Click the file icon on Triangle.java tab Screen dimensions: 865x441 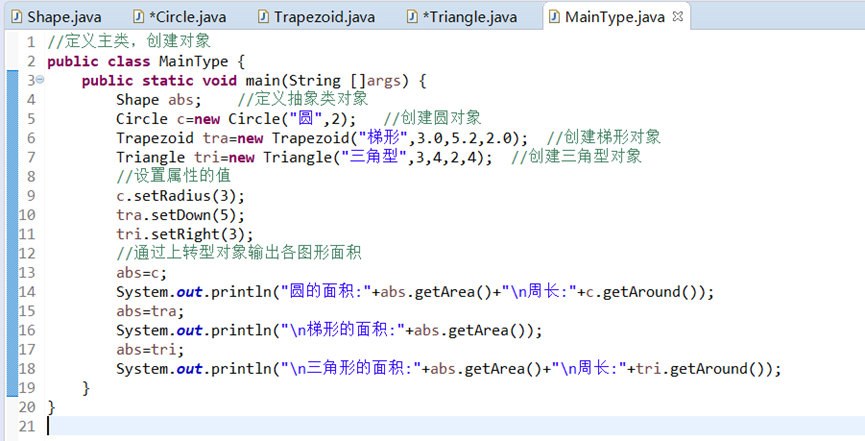[x=412, y=17]
